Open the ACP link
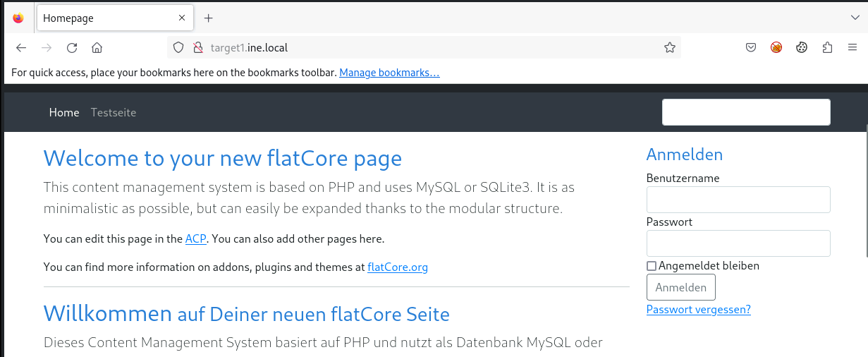This screenshot has width=868, height=357. (195, 239)
